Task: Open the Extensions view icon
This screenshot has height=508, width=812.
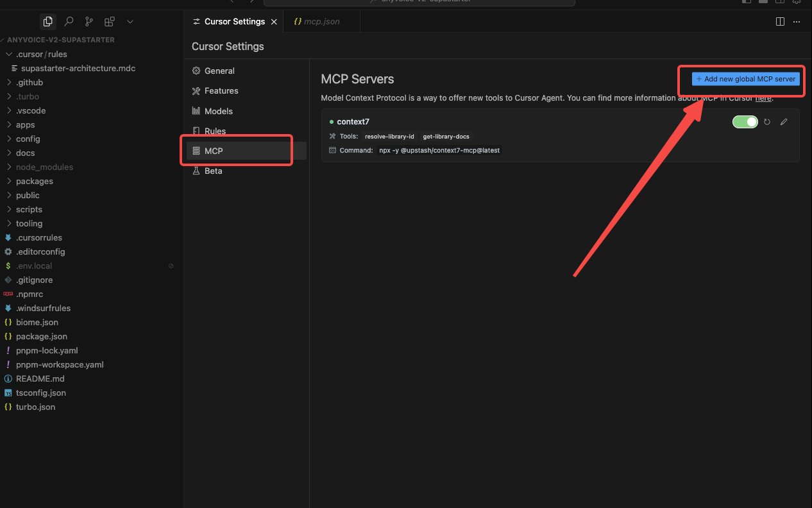Action: (109, 22)
